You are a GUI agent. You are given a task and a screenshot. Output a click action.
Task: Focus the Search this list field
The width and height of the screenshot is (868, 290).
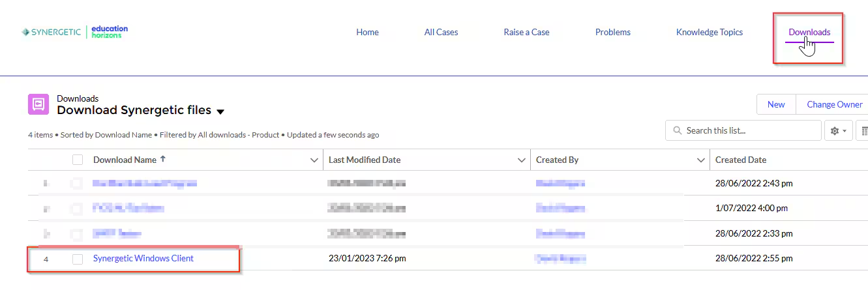(x=743, y=130)
